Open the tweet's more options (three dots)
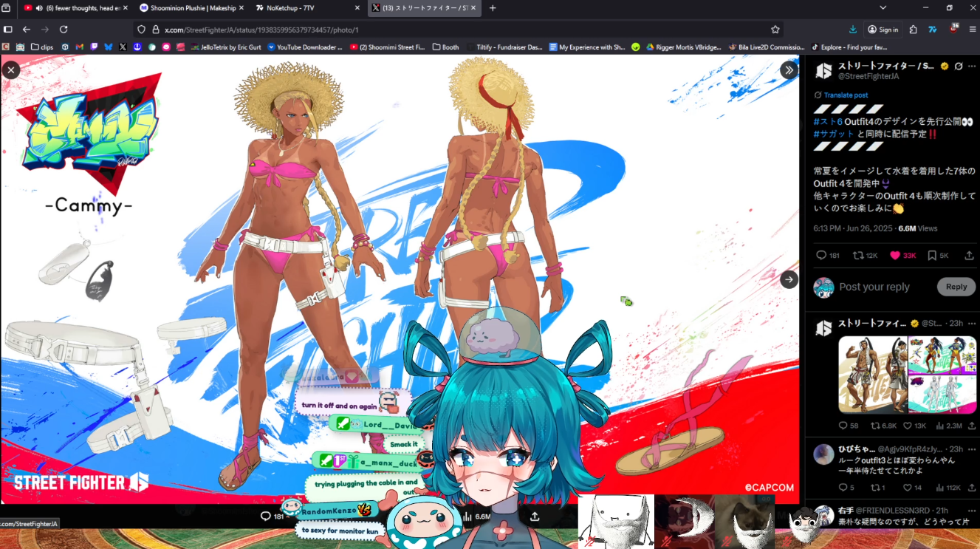 click(x=972, y=66)
